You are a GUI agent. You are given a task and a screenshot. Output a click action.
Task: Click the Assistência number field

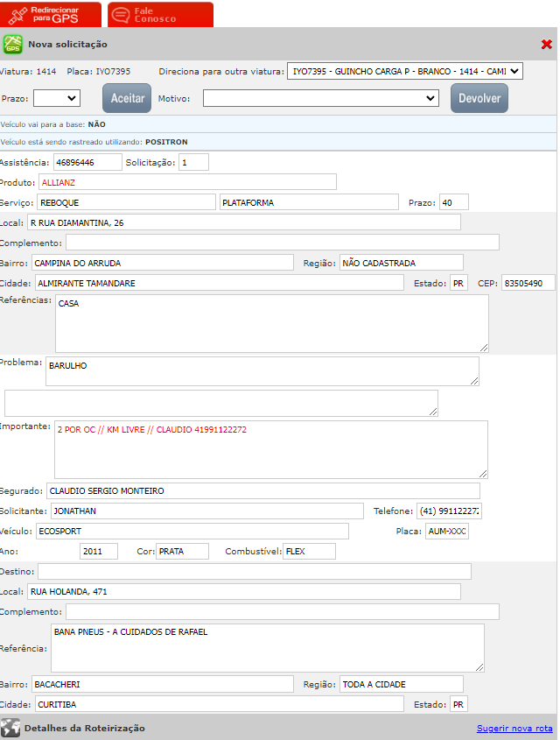pyautogui.click(x=87, y=162)
